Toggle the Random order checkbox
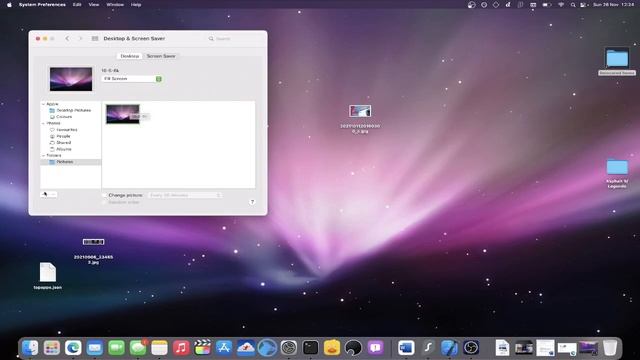 point(104,202)
